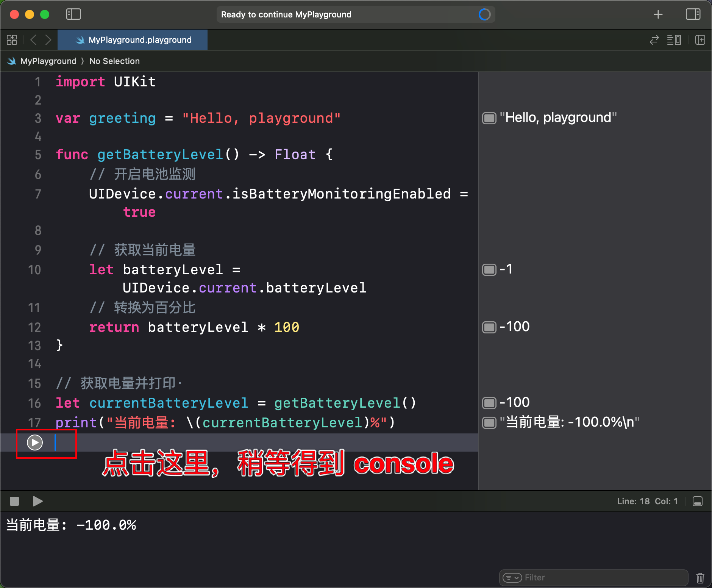This screenshot has height=588, width=712.
Task: Show result for currentBatteryLevel -100
Action: click(489, 403)
